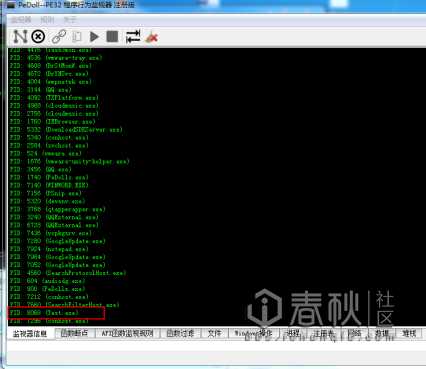Open the 监视器 menu
This screenshot has width=426, height=369.
(x=21, y=20)
